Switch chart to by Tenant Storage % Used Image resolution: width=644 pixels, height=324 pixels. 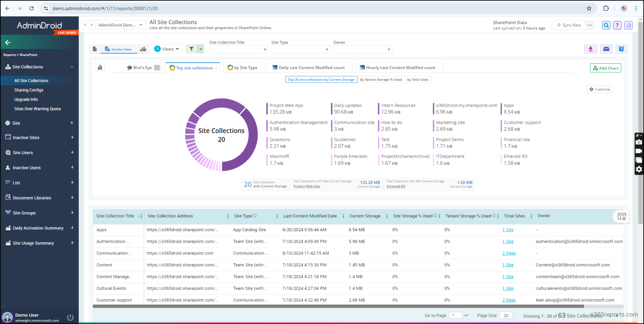coord(381,80)
